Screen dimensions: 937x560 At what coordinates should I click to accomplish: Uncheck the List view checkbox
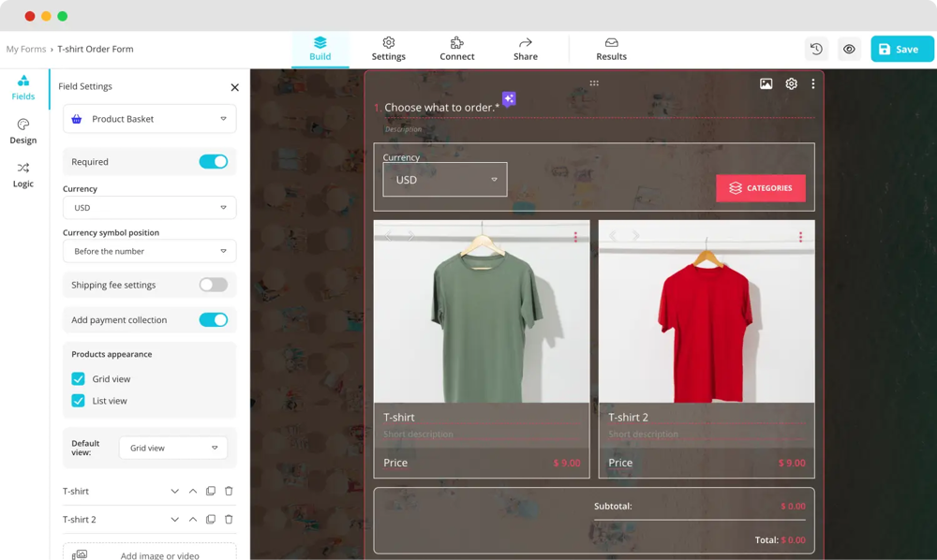pyautogui.click(x=79, y=401)
